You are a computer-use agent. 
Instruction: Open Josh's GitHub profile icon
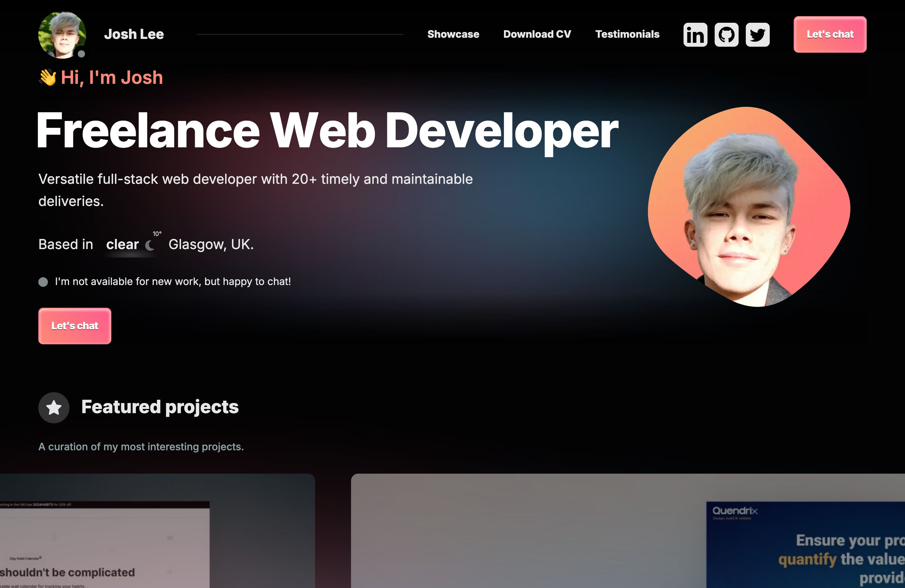[x=727, y=35]
